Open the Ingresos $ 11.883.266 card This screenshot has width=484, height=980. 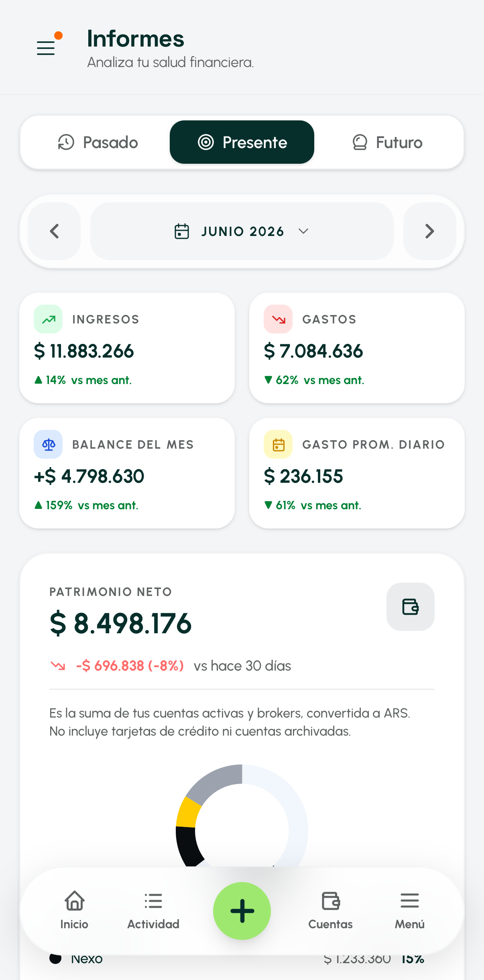point(127,348)
